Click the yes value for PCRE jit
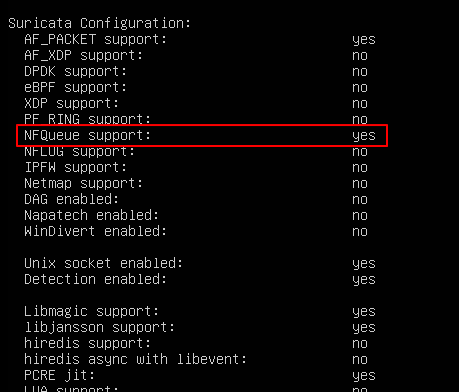 [364, 376]
